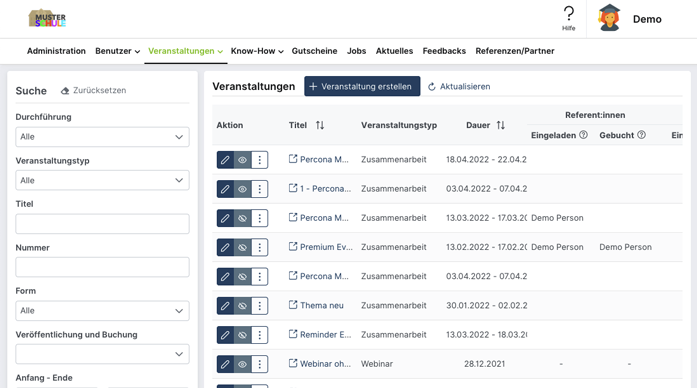Viewport: 697px width, 388px height.
Task: Click Veranstaltung erstellen button
Action: click(362, 86)
